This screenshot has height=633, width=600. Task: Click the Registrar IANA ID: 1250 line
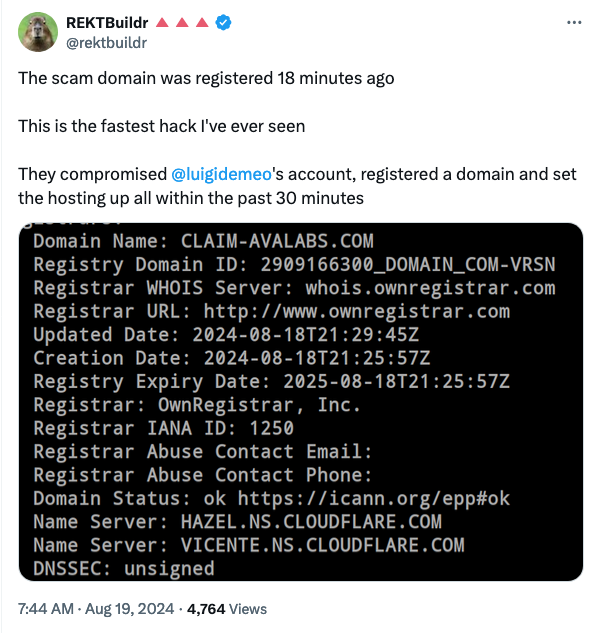tap(164, 428)
